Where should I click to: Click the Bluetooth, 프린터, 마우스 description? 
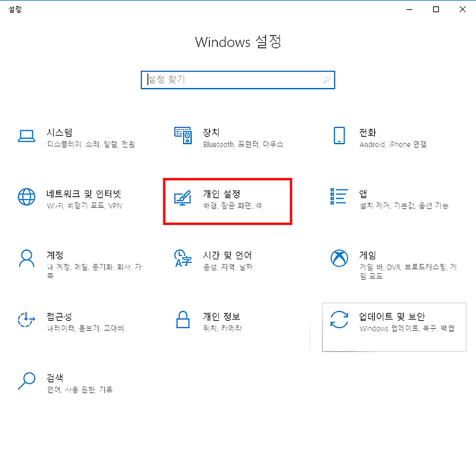(243, 144)
